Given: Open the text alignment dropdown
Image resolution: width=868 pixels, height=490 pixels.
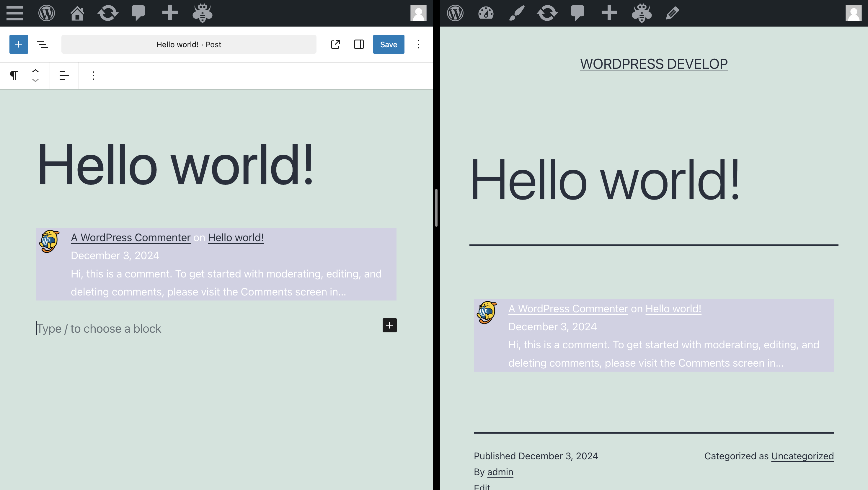Looking at the screenshot, I should (64, 76).
